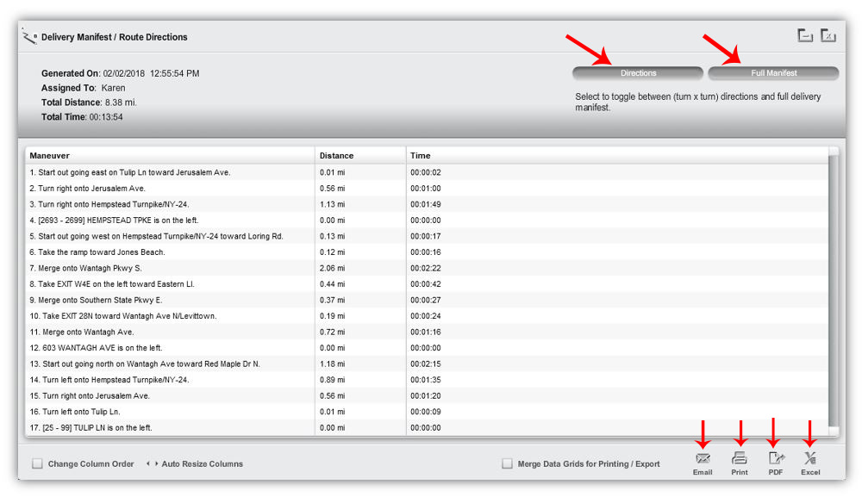868x497 pixels.
Task: Select row 2 Turn right onto Jerusalem Ave
Action: coord(427,188)
